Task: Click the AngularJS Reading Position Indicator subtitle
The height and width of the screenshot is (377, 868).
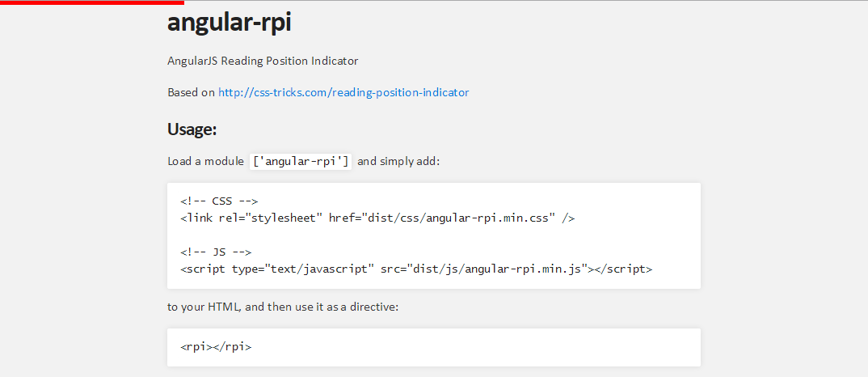Action: [263, 61]
